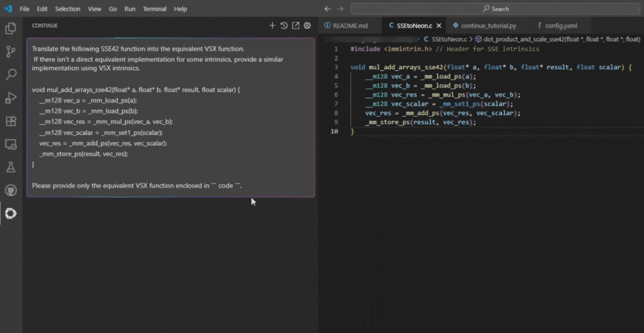View Continue chat history
This screenshot has height=333, width=644.
pos(284,26)
